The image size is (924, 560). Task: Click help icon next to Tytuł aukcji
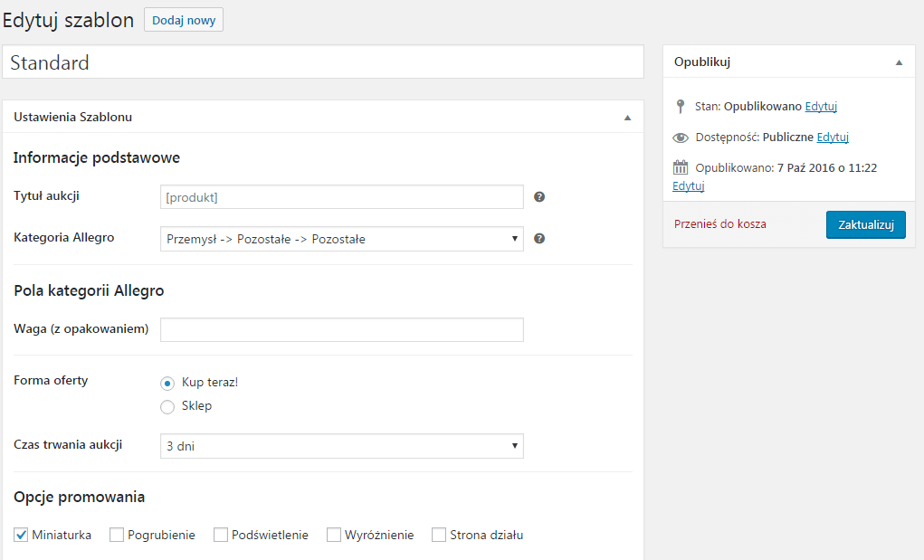(x=539, y=197)
